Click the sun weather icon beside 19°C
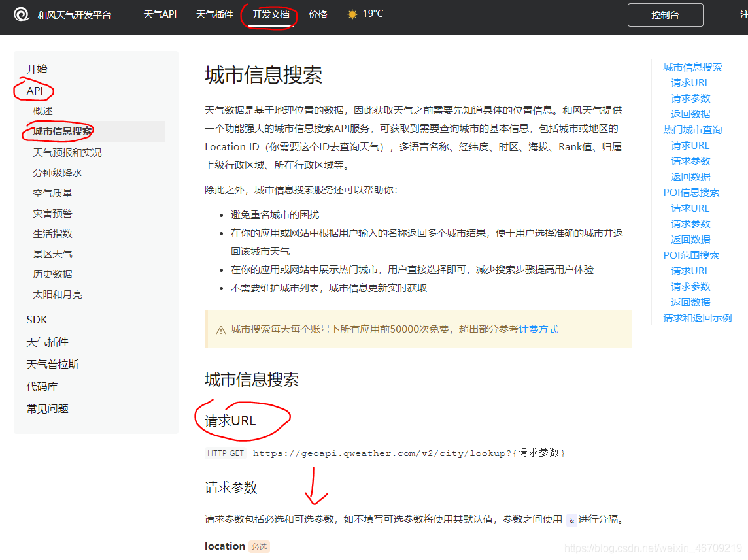748x560 pixels. (x=352, y=14)
